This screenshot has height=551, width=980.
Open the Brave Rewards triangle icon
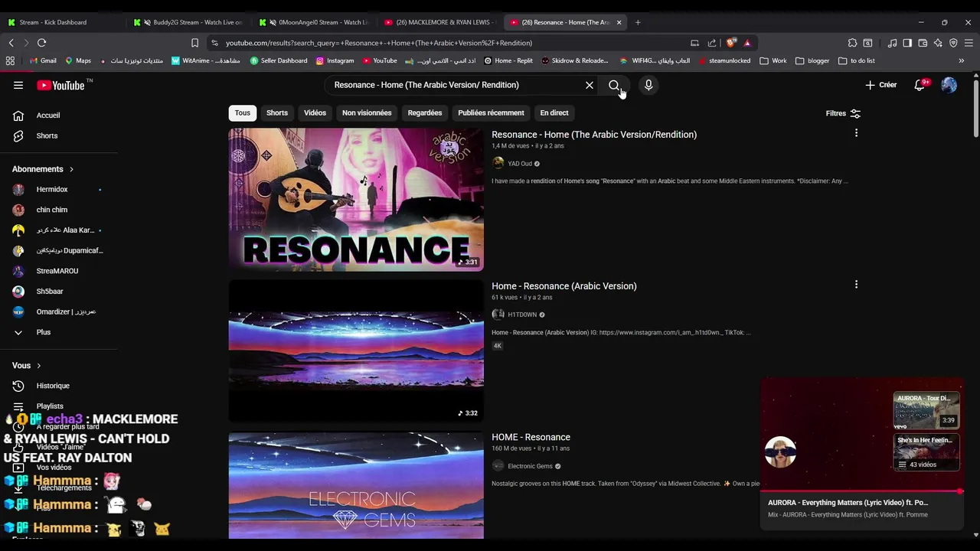(x=747, y=43)
